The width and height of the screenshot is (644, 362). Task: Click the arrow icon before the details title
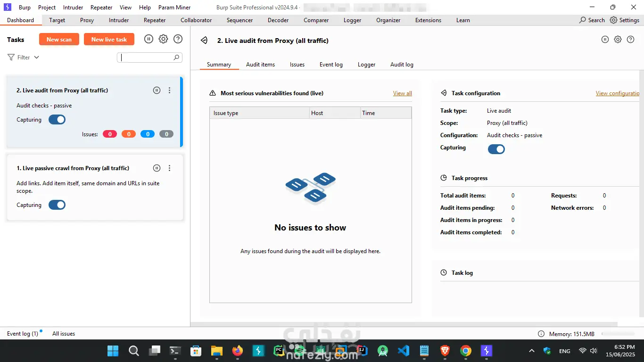click(x=204, y=41)
